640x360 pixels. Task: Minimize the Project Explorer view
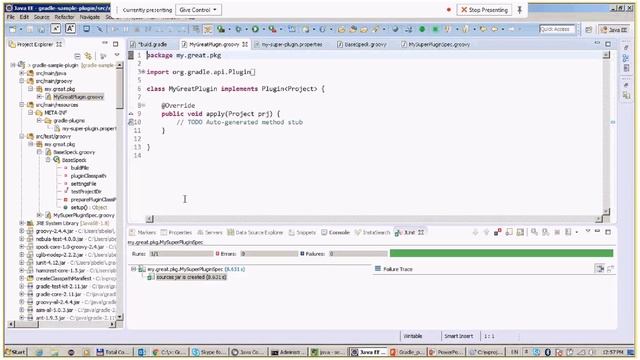coord(105,43)
